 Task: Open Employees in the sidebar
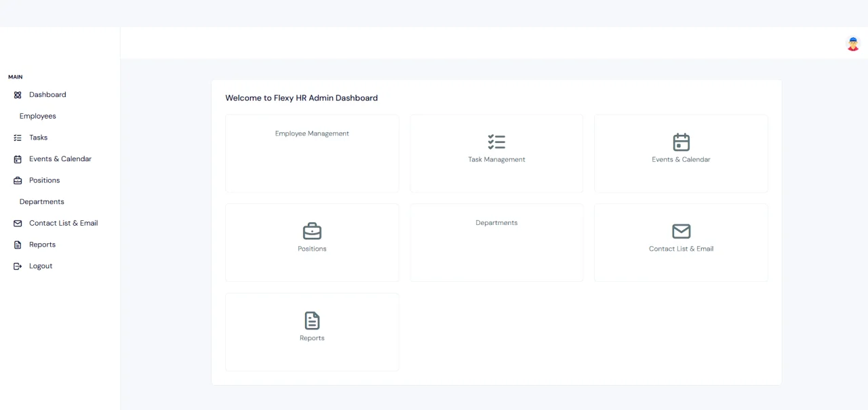click(38, 117)
